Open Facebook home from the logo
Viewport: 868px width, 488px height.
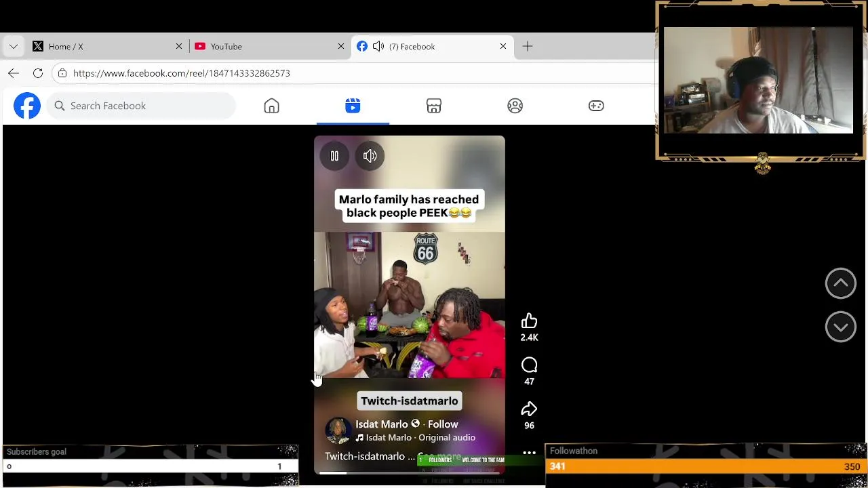point(27,106)
